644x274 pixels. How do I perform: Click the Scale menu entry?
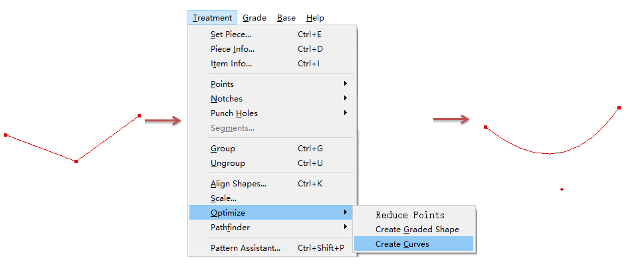point(223,198)
